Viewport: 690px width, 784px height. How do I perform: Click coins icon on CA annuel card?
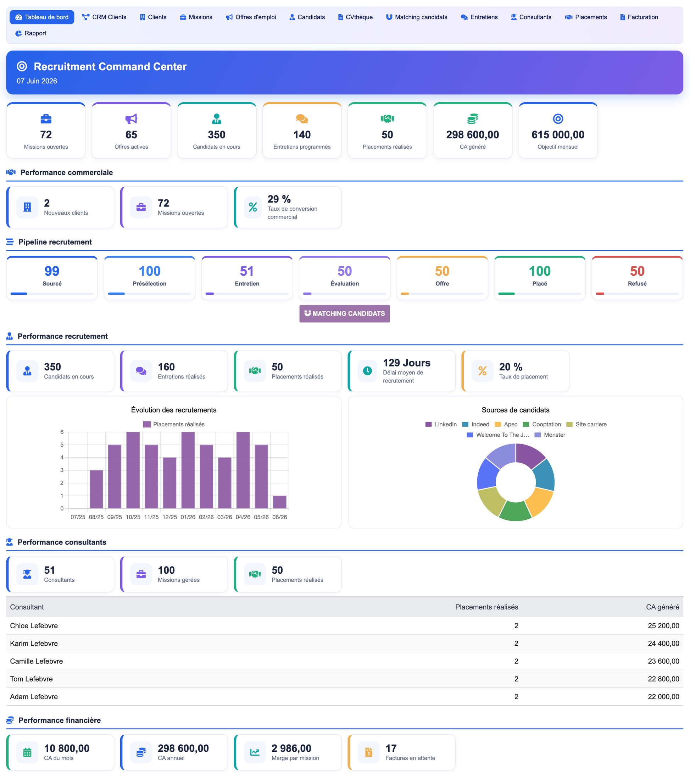[141, 752]
